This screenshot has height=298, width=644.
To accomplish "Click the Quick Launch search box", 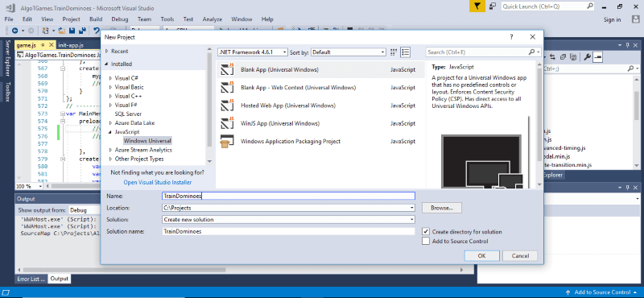I will pyautogui.click(x=548, y=6).
